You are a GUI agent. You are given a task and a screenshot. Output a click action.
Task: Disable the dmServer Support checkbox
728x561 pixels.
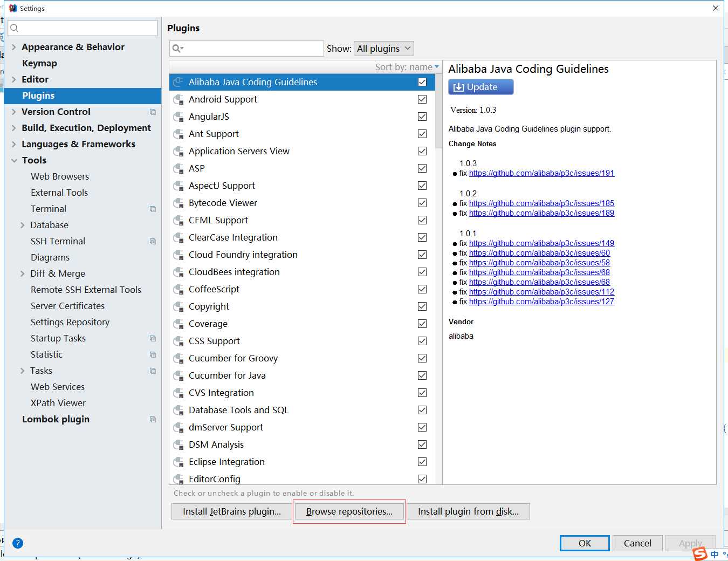pos(422,427)
